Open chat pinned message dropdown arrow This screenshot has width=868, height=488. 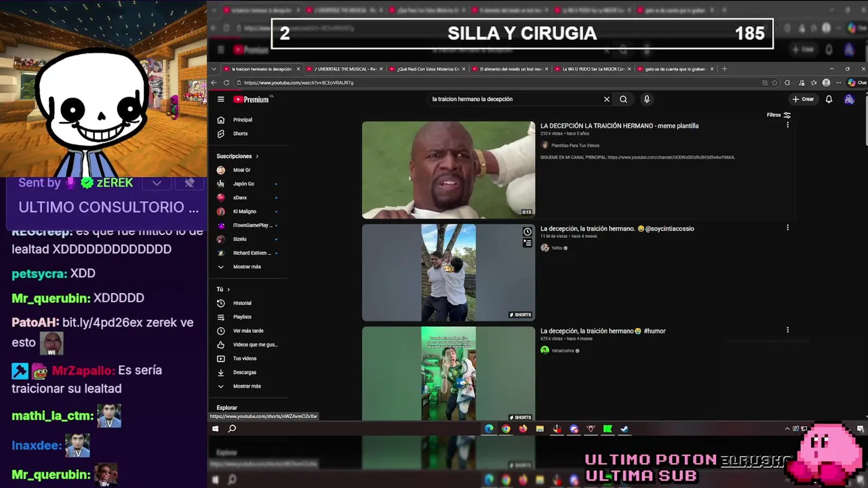point(157,183)
